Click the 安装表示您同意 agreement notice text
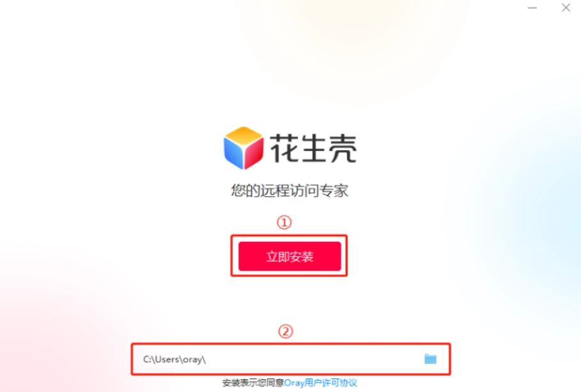 click(x=253, y=383)
